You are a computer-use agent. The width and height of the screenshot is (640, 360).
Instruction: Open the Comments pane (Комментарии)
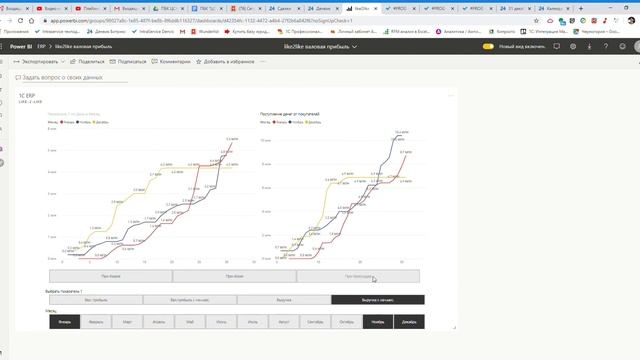click(x=171, y=62)
